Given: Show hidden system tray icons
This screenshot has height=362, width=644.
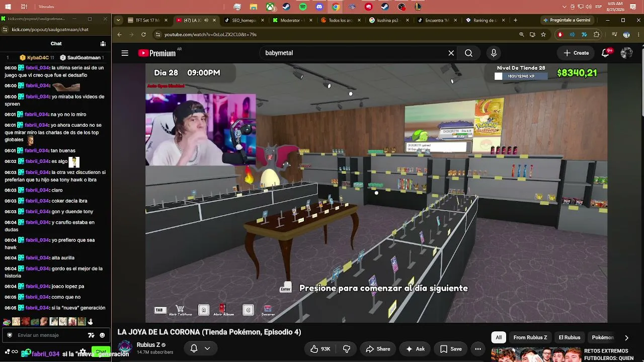Looking at the screenshot, I should point(565,7).
